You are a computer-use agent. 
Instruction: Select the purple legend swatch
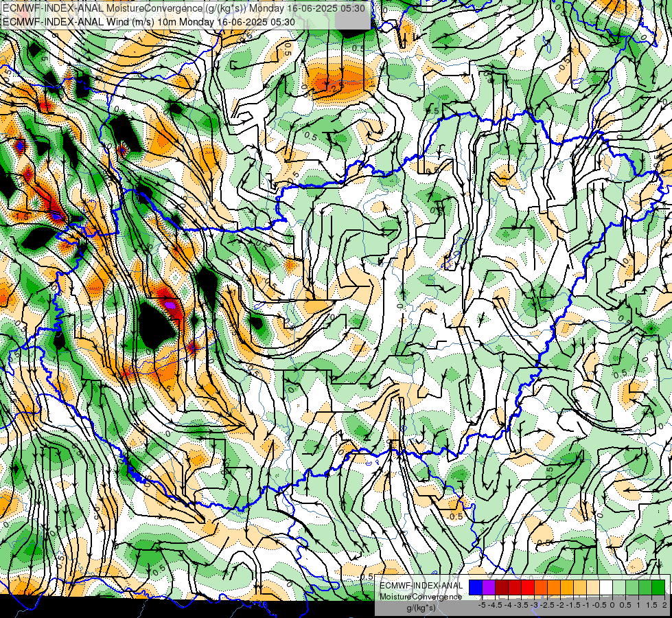tap(489, 587)
